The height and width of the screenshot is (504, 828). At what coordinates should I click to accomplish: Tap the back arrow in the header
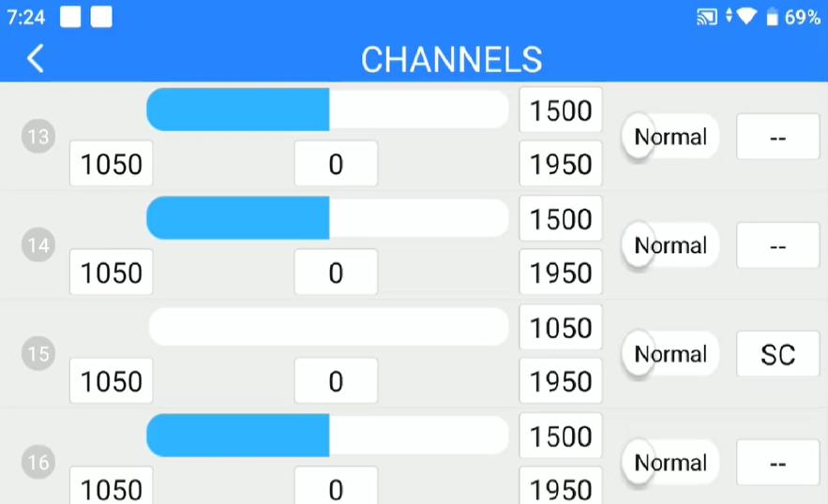tap(36, 59)
